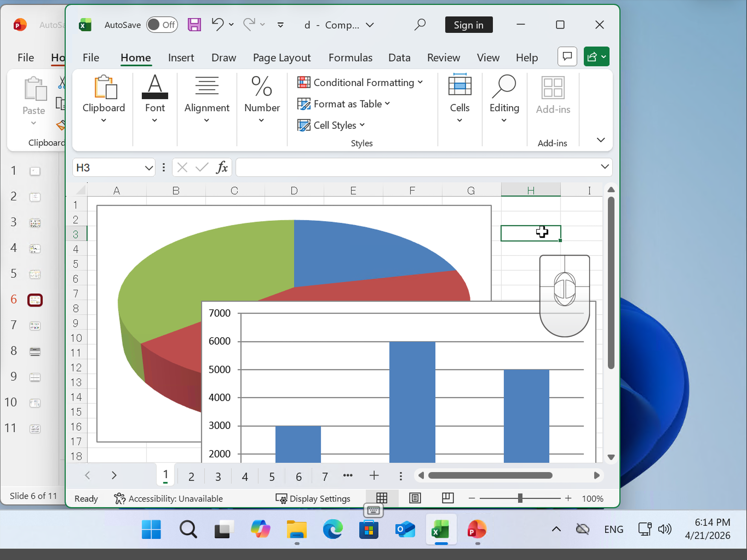
Task: Click the vertical scrollbar down arrow
Action: [x=611, y=457]
